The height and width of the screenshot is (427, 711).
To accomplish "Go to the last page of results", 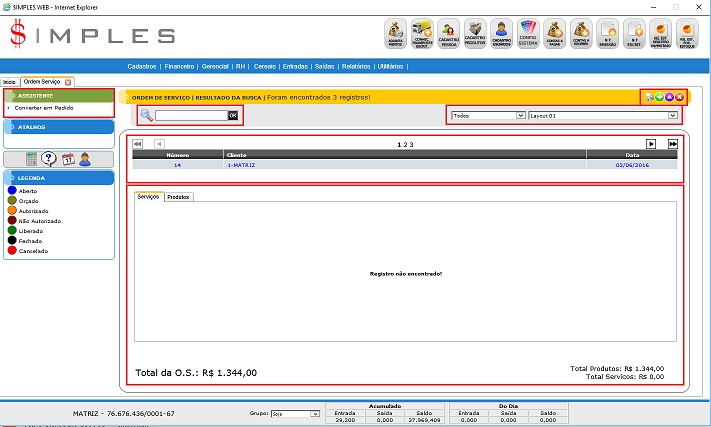I will coord(673,144).
